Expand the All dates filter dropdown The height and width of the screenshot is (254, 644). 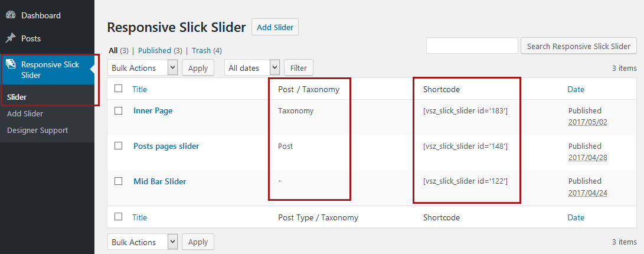[252, 68]
